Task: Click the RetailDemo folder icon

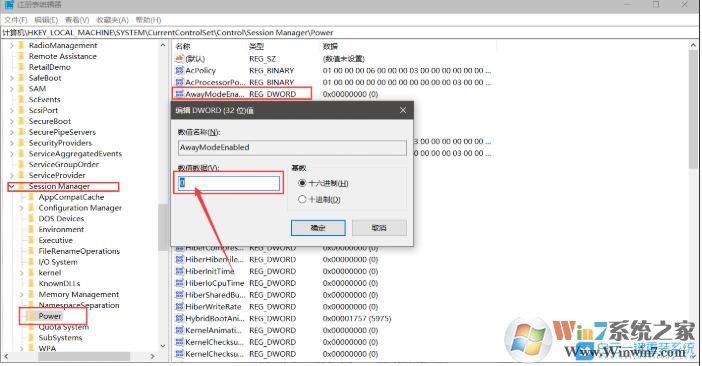Action: [x=21, y=67]
